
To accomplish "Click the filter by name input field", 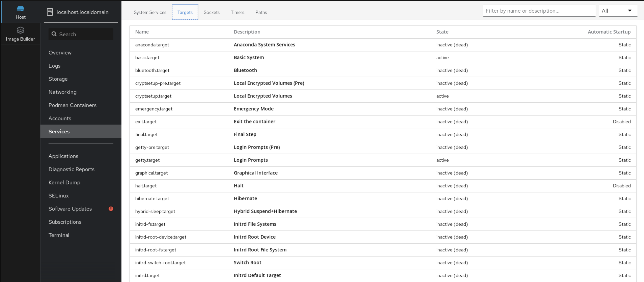I will [539, 11].
